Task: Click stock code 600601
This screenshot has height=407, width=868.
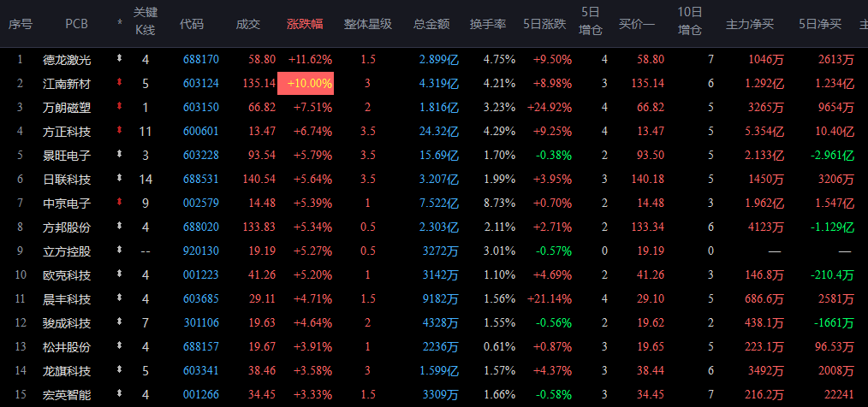Action: pos(201,132)
